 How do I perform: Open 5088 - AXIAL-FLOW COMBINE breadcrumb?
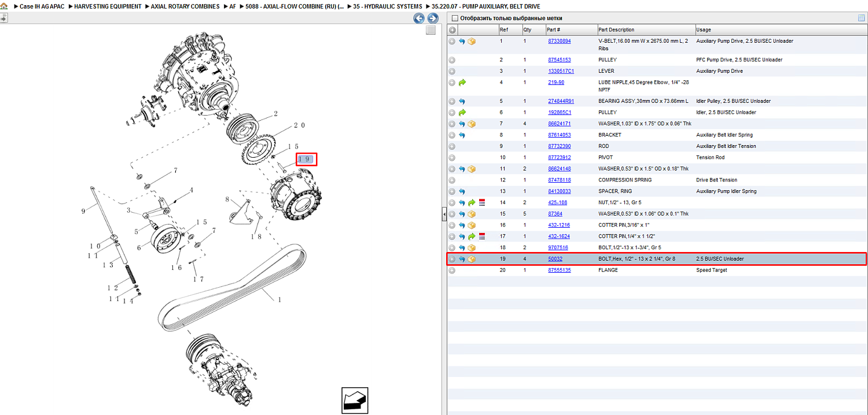[294, 6]
